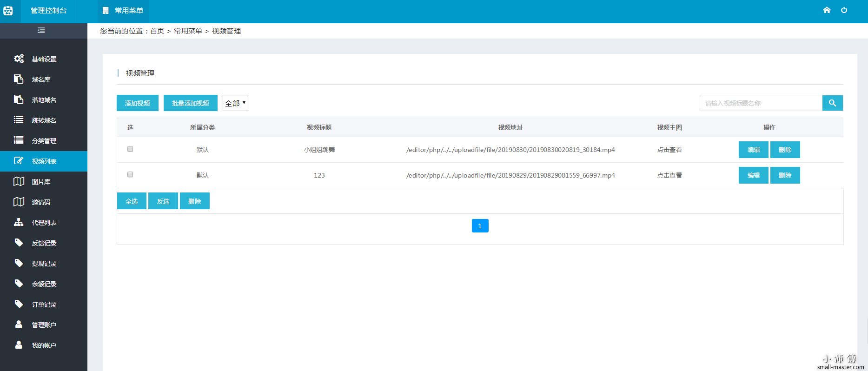Click the 首页 breadcrumb link
Screen dimensions: 868x371
pos(157,31)
